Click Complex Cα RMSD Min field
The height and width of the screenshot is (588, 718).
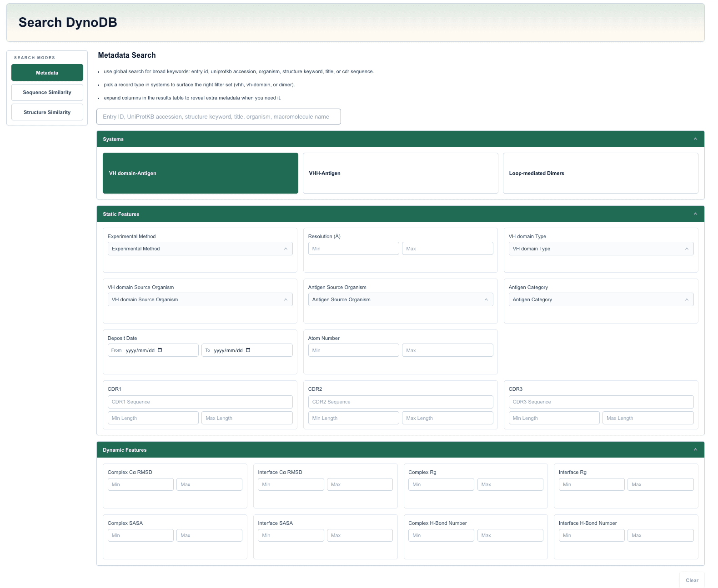[x=141, y=484]
